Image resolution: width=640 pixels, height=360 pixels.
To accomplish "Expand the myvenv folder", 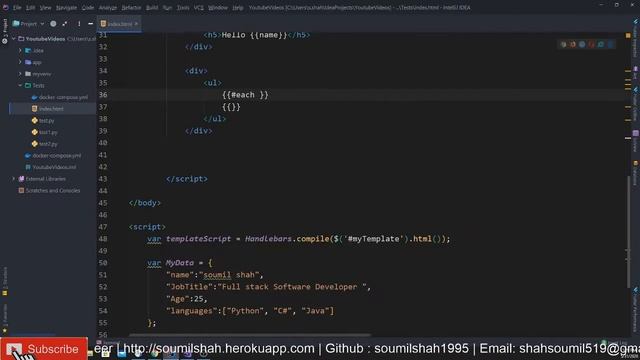I will click(x=20, y=74).
